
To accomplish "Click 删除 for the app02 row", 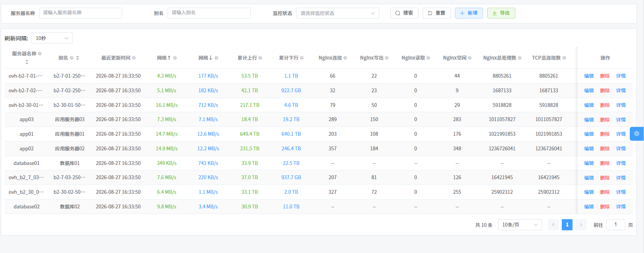I will click(605, 149).
